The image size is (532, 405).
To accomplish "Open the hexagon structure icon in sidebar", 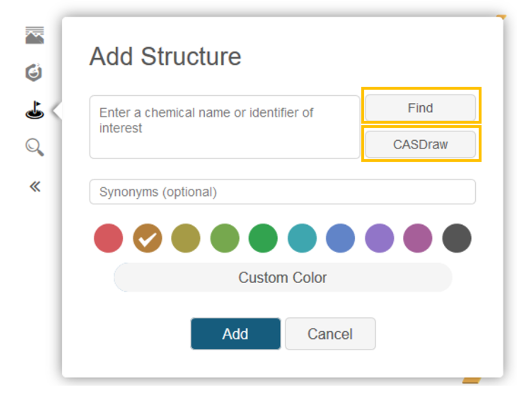I will 34,72.
